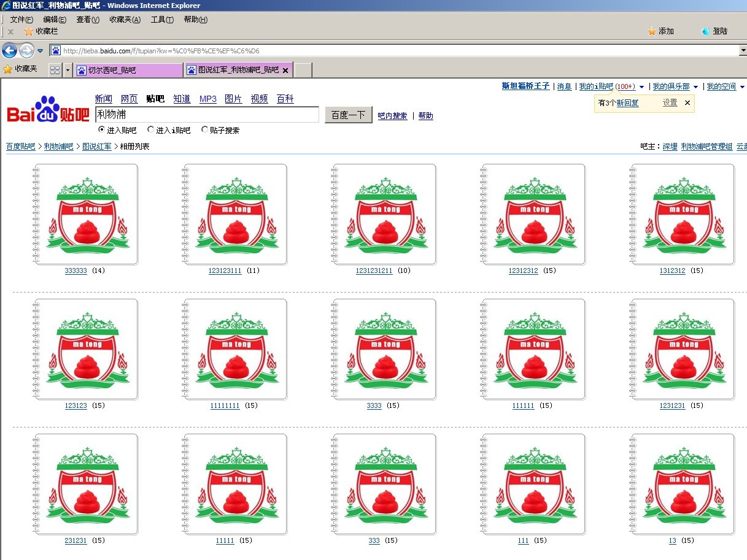The width and height of the screenshot is (747, 560).
Task: Click the search box containing 利物浦
Action: tap(207, 115)
